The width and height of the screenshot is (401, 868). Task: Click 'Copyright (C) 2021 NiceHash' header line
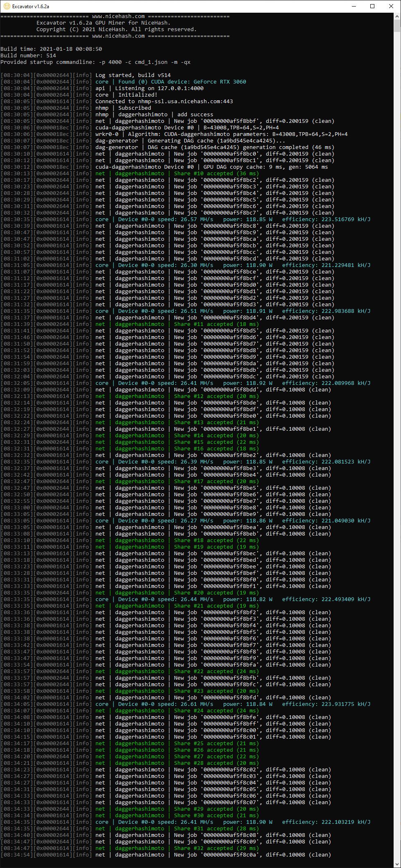[x=117, y=29]
